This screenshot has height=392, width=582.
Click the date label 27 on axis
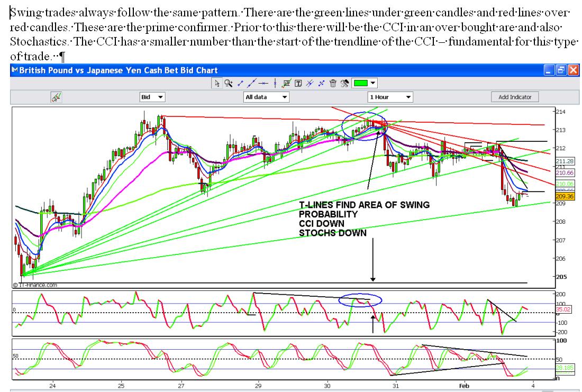pos(181,386)
